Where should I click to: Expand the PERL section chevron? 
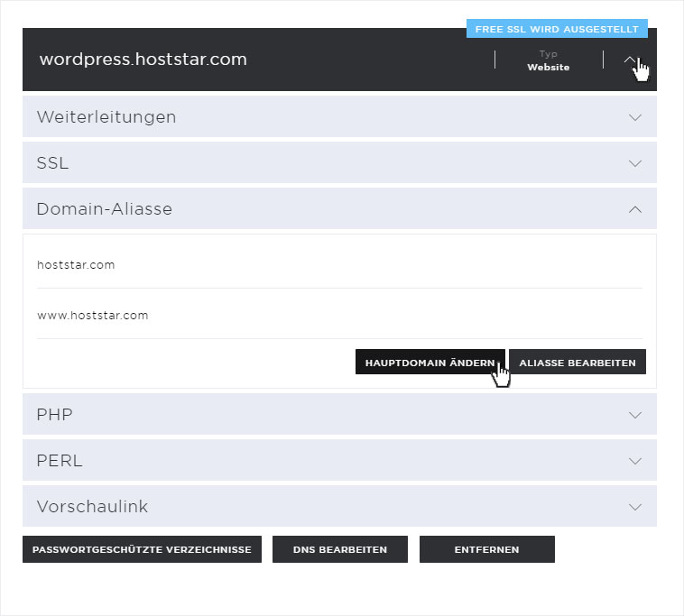pyautogui.click(x=635, y=461)
